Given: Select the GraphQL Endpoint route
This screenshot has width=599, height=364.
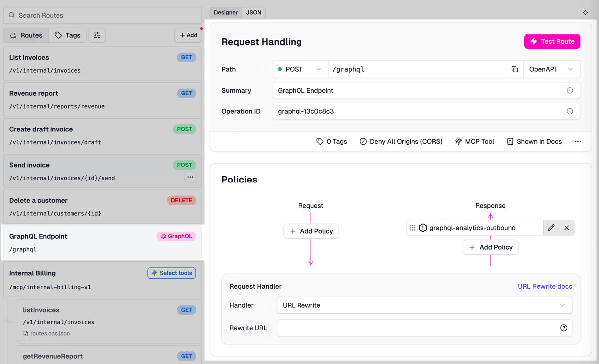Looking at the screenshot, I should click(103, 243).
